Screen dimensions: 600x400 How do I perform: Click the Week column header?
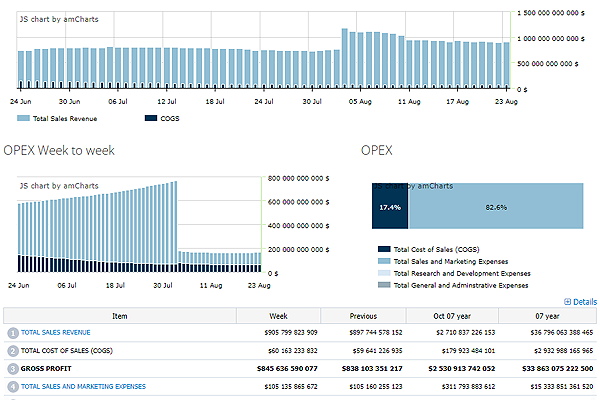(x=279, y=314)
